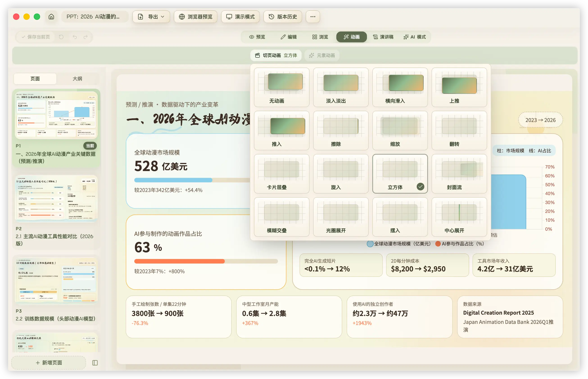Viewport: 588px width, 379px height.
Task: Start 演示模式 presentation mode
Action: 240,17
